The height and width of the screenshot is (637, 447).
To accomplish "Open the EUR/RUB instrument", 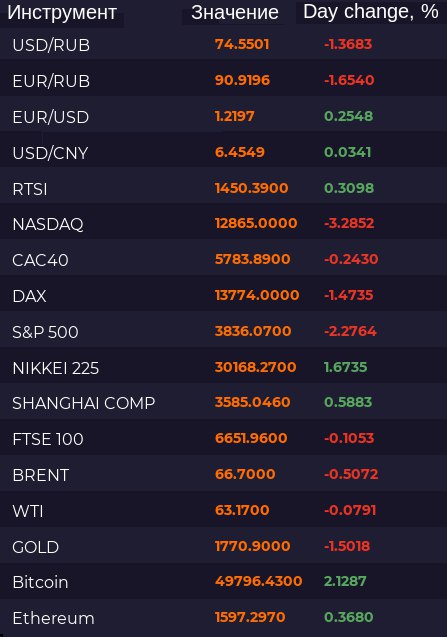I will click(51, 81).
